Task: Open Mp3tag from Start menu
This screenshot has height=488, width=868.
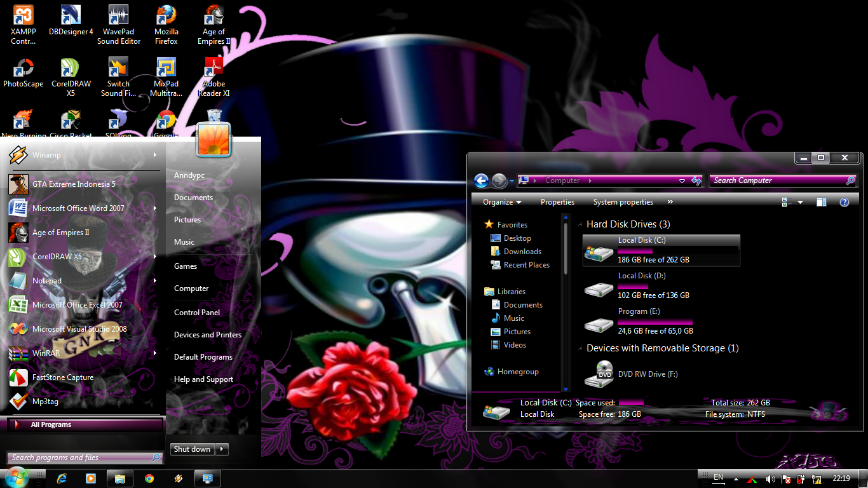Action: pos(84,402)
